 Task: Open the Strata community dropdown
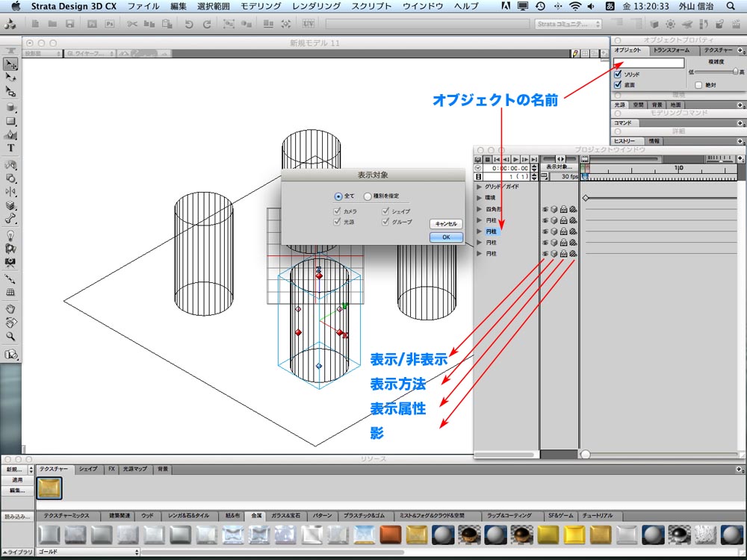[x=568, y=24]
